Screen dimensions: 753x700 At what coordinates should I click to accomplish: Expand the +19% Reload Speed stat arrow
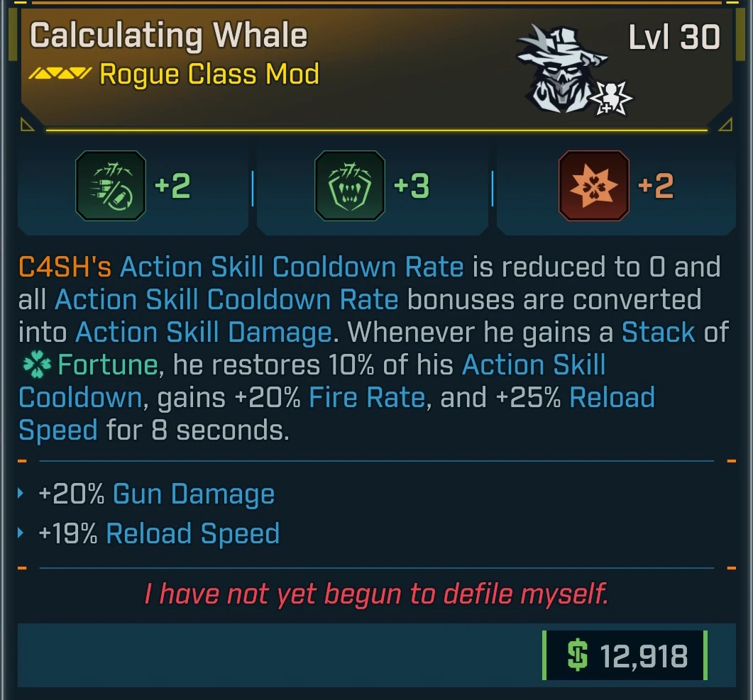coord(22,534)
